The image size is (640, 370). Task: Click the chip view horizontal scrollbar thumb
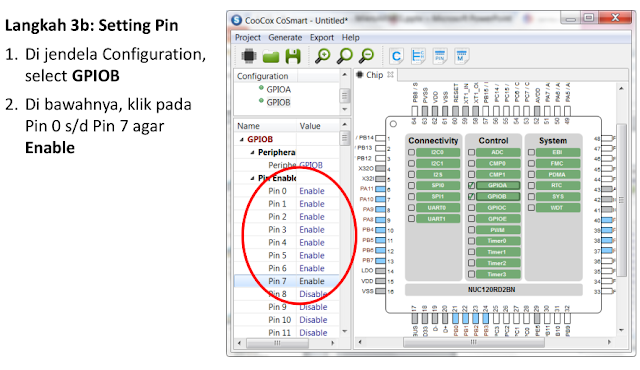coord(473,342)
